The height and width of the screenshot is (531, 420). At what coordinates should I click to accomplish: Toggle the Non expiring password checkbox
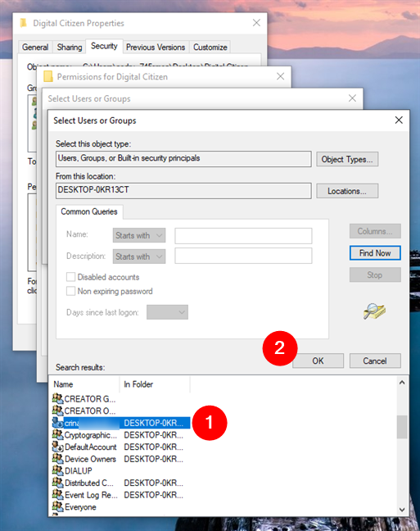click(x=70, y=291)
